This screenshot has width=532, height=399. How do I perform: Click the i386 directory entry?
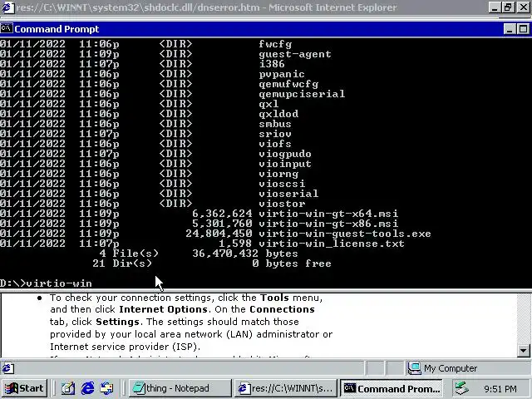pos(272,64)
